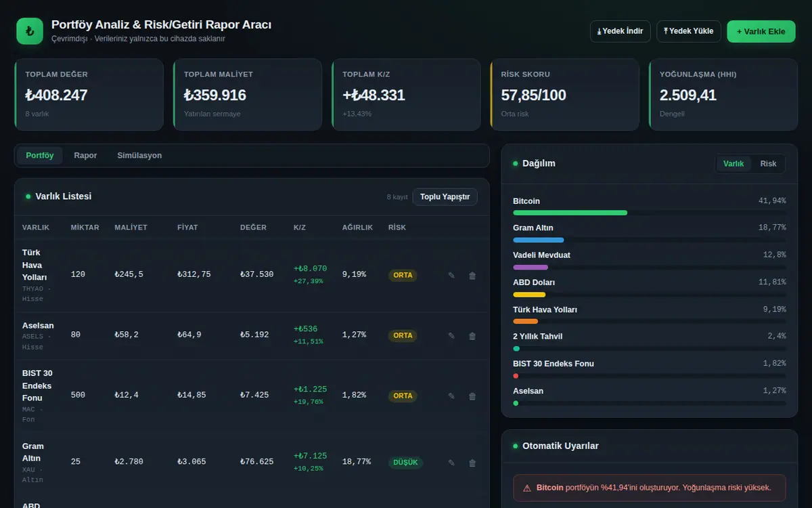Click the K/Z column header
The height and width of the screenshot is (508, 812).
(300, 228)
